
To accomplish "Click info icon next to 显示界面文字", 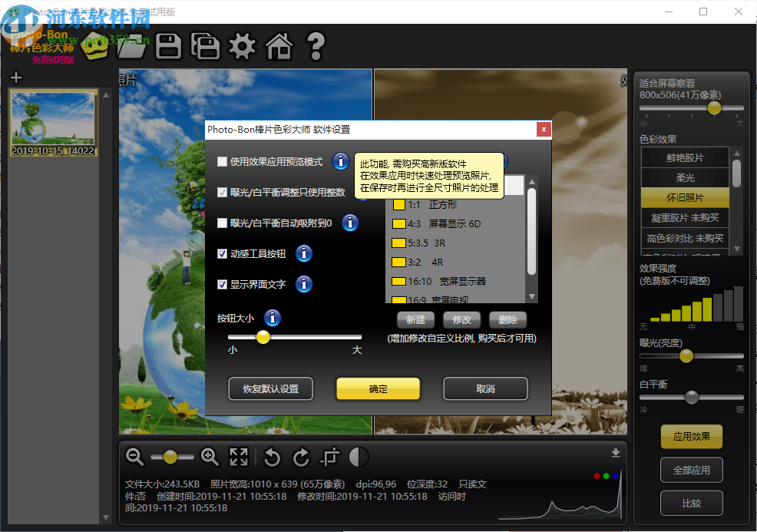I will coord(304,284).
